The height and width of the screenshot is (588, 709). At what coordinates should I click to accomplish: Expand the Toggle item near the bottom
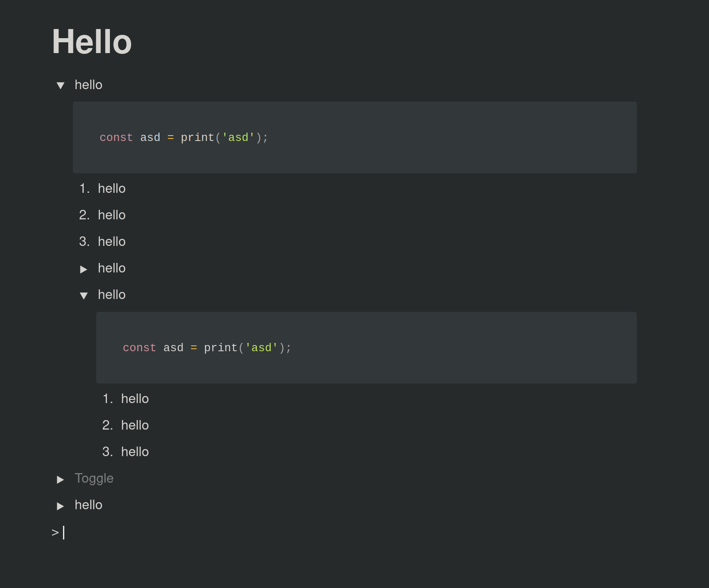coord(61,479)
